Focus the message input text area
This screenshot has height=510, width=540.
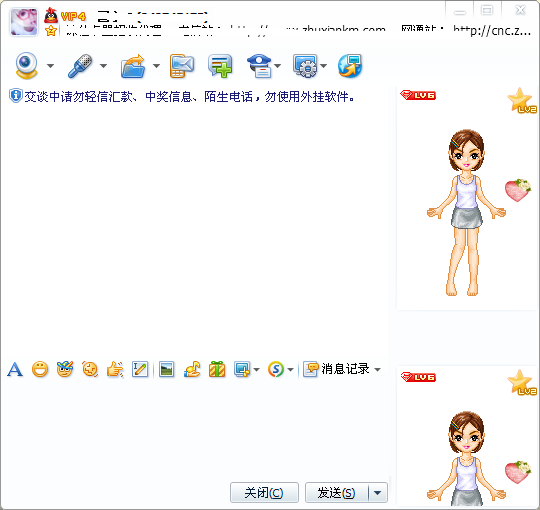(196, 429)
